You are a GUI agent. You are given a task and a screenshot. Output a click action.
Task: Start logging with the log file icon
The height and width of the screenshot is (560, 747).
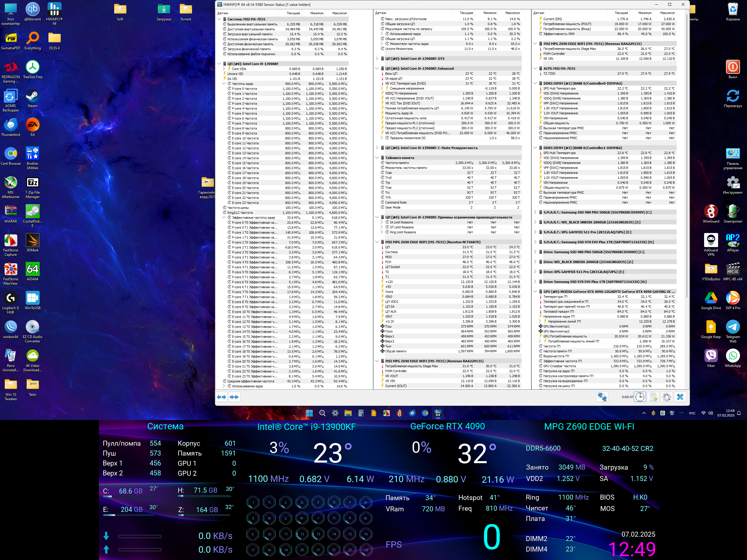pos(653,397)
